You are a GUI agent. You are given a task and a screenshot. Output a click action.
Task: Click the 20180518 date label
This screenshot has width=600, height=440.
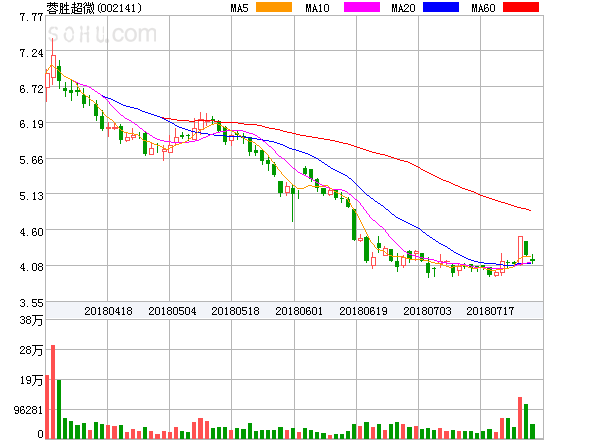235,311
